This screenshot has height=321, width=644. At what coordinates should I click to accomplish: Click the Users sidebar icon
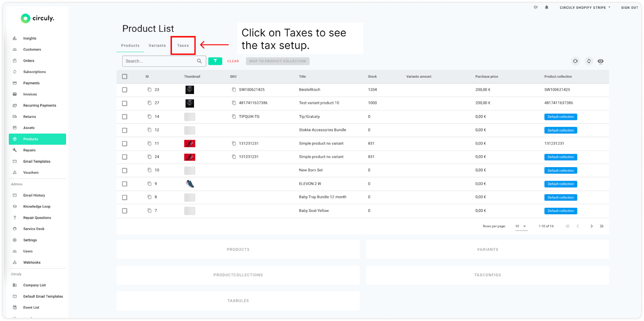14,251
